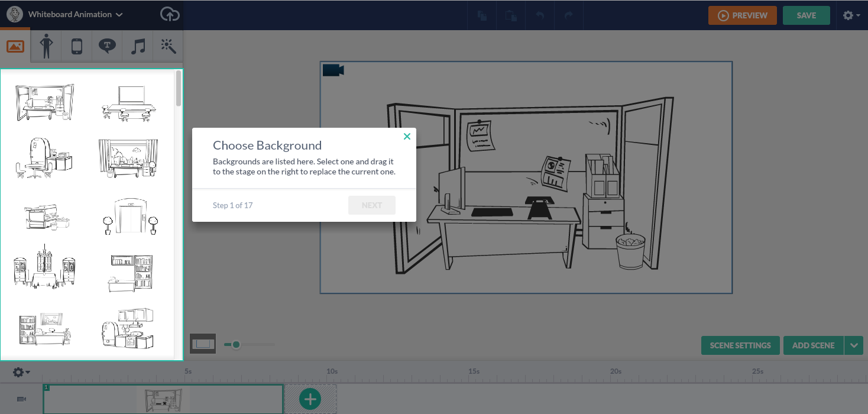Select the dining room chandelier background
Viewport: 868px width, 414px height.
pyautogui.click(x=45, y=267)
